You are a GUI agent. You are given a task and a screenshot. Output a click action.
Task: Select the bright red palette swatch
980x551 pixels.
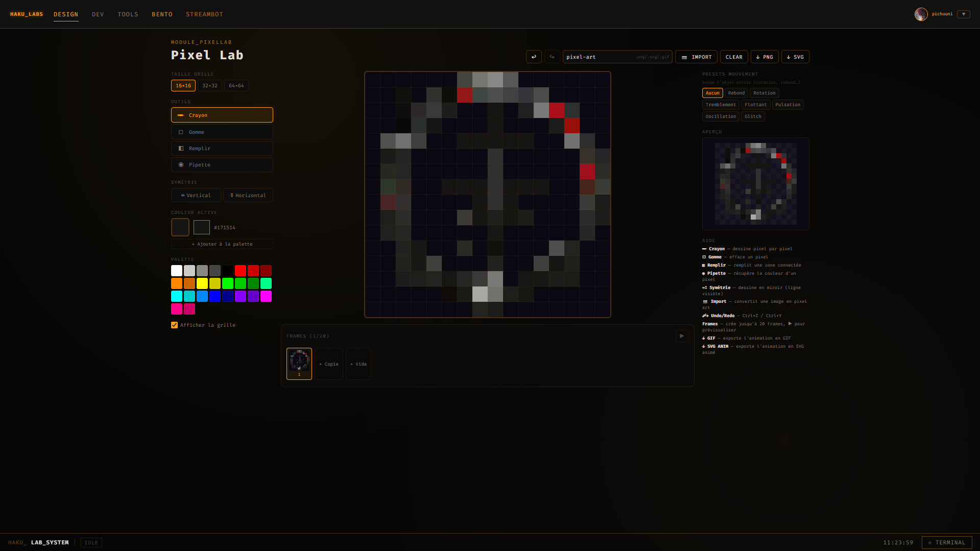pyautogui.click(x=241, y=271)
